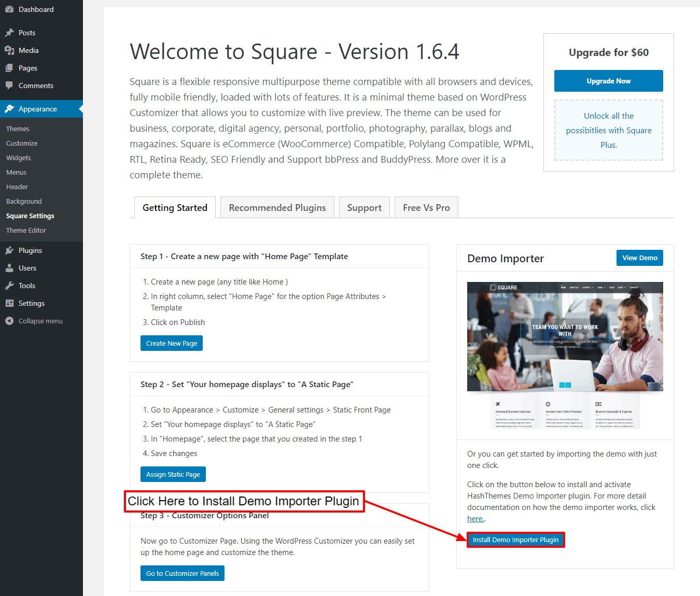The image size is (700, 596).
Task: Click the Demo Importer heading
Action: pos(506,258)
